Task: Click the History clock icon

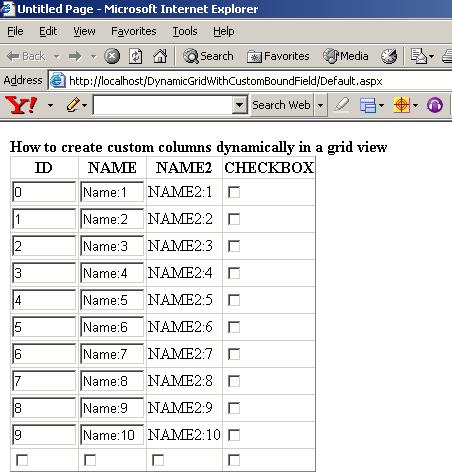Action: (x=389, y=56)
